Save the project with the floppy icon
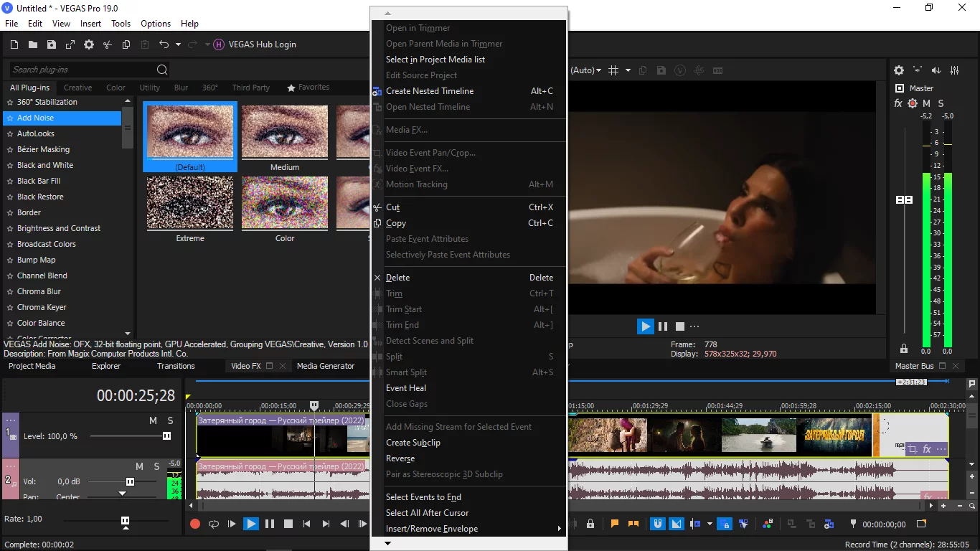Screen dimensions: 980x551 pos(52,44)
